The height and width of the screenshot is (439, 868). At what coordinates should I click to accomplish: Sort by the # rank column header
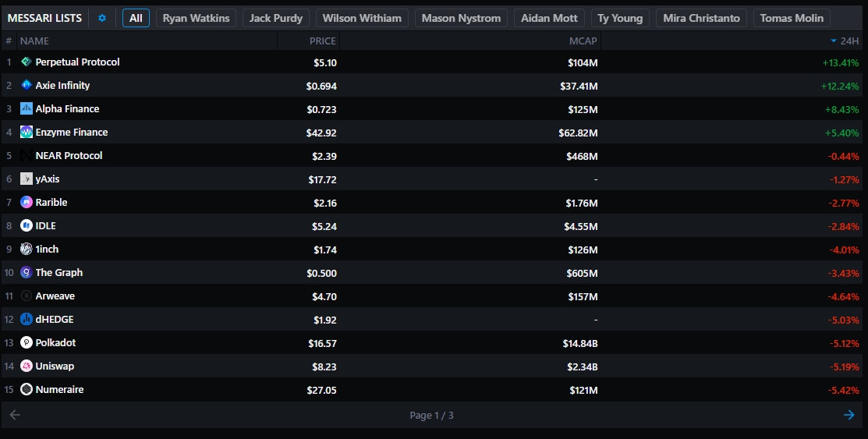coord(9,41)
